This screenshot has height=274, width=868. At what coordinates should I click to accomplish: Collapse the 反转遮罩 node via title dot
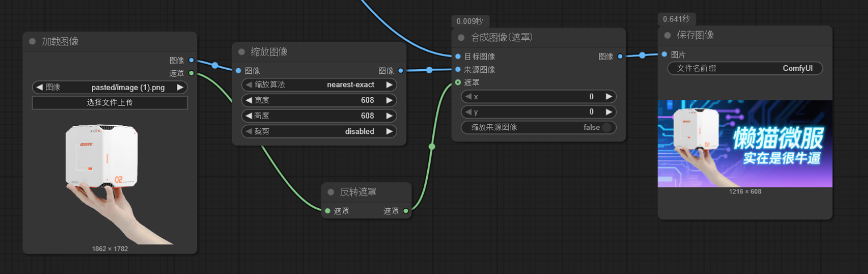pyautogui.click(x=331, y=192)
